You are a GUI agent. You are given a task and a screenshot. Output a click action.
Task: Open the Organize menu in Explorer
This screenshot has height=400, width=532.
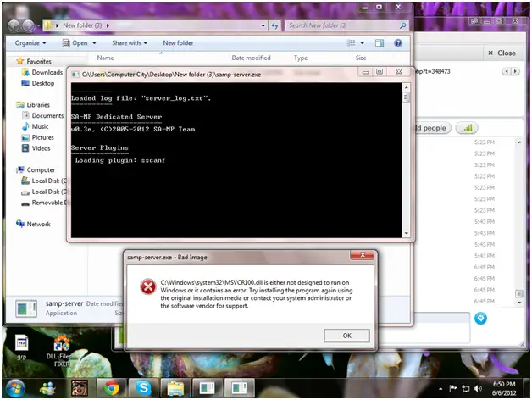point(30,43)
